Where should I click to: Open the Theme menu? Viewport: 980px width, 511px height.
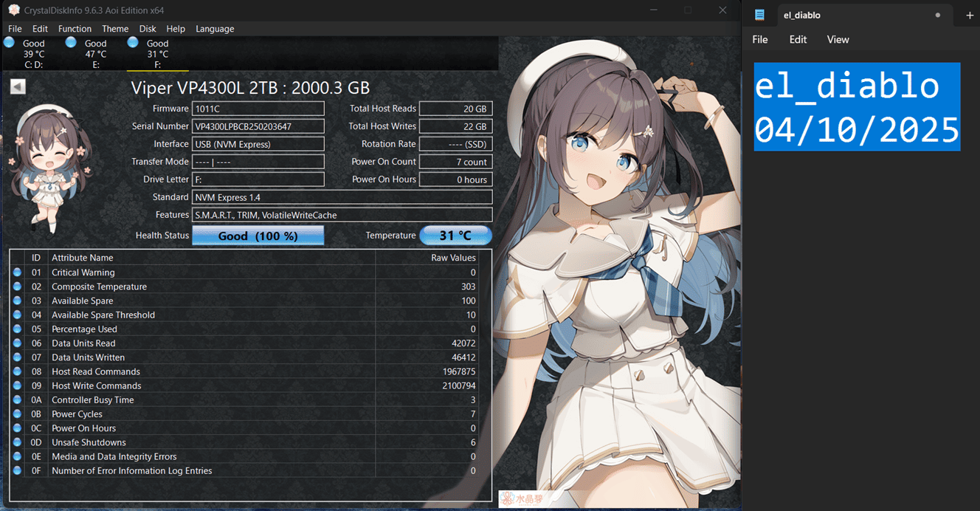(115, 29)
